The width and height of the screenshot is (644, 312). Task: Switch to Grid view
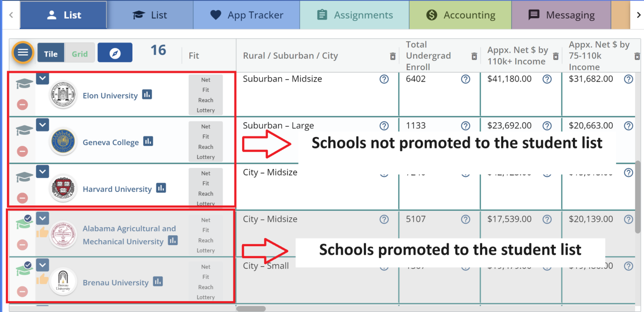tap(80, 52)
